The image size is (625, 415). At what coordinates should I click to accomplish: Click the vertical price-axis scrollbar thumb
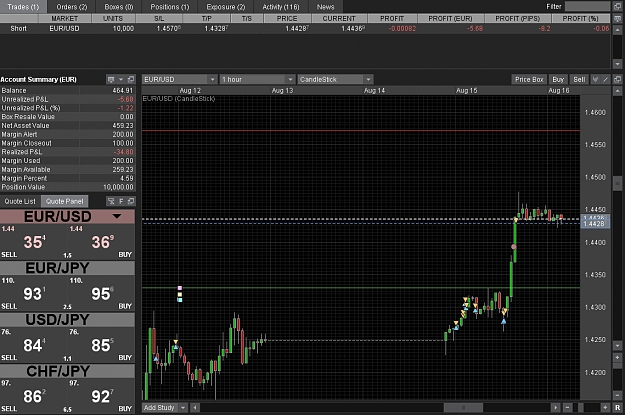click(x=617, y=184)
